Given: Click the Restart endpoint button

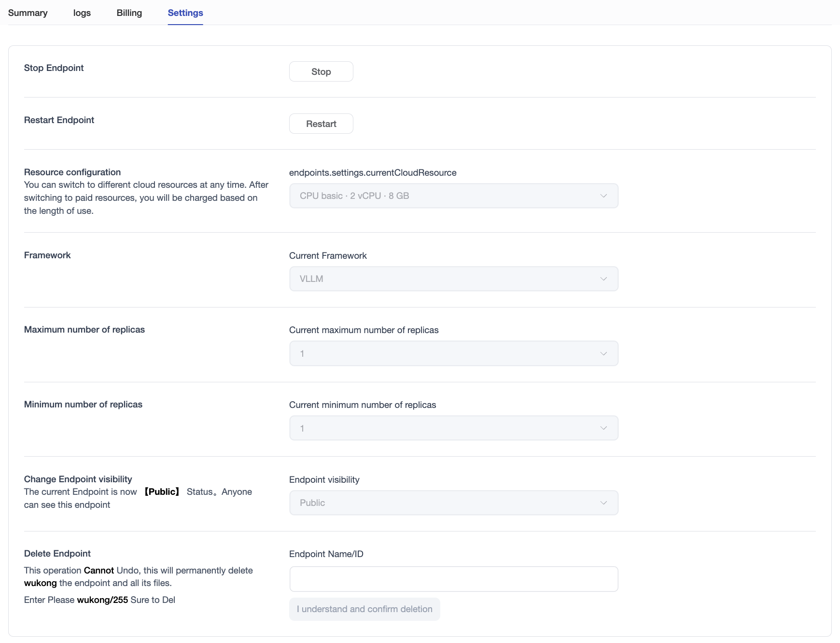Looking at the screenshot, I should pyautogui.click(x=321, y=124).
